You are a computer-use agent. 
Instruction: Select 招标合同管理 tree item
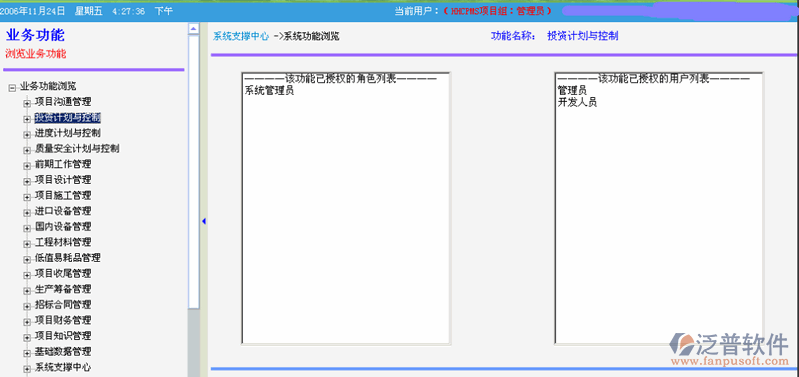63,305
